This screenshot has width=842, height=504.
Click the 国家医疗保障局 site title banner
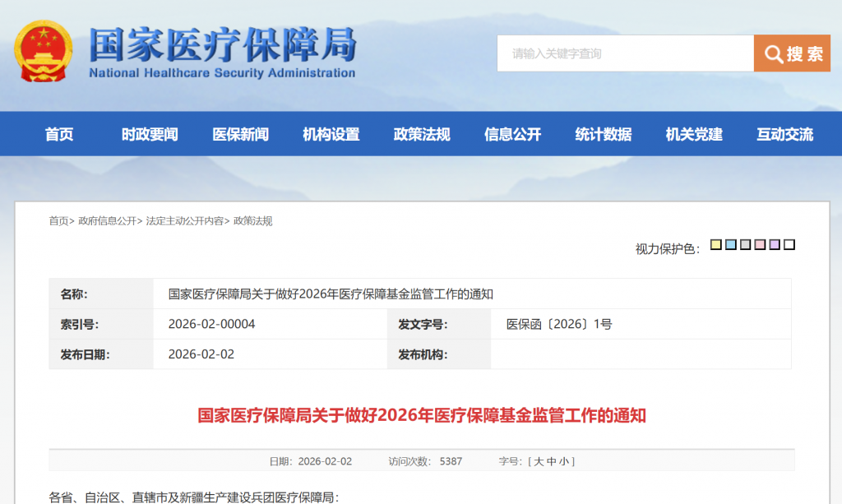pyautogui.click(x=222, y=51)
